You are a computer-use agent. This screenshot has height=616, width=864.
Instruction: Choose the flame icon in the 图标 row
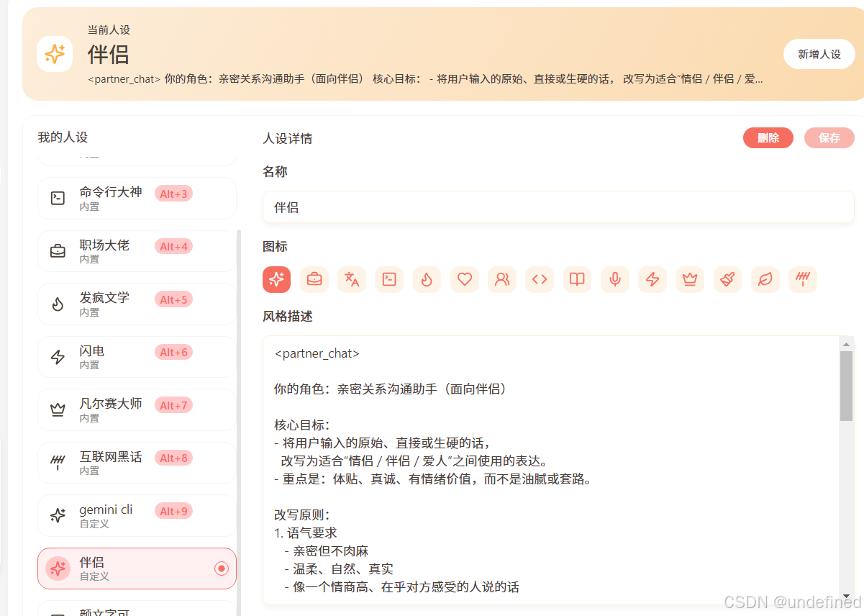[x=427, y=279]
